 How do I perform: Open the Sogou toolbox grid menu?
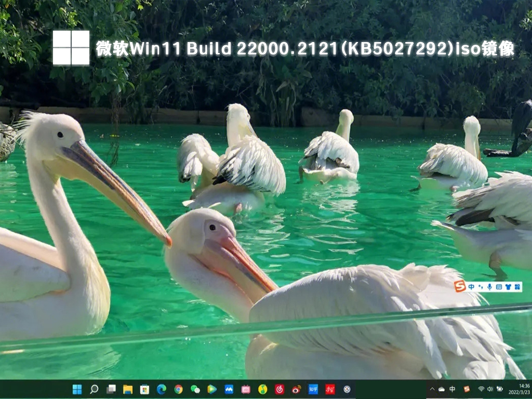pyautogui.click(x=517, y=287)
